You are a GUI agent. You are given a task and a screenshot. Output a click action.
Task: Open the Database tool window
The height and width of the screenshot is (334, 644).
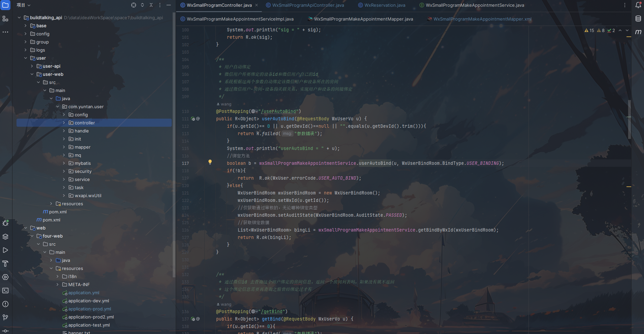(638, 19)
